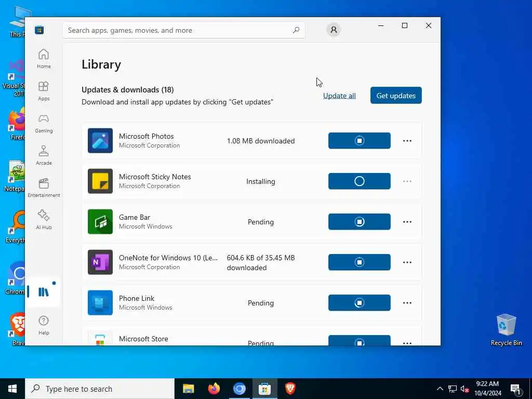The width and height of the screenshot is (532, 399).
Task: Stop the Microsoft Photos download
Action: pyautogui.click(x=360, y=140)
